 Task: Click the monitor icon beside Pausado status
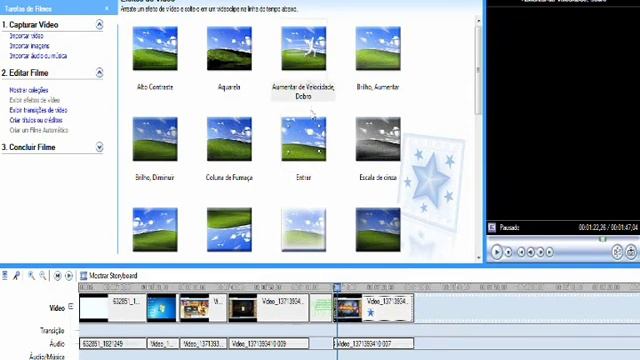pyautogui.click(x=492, y=228)
